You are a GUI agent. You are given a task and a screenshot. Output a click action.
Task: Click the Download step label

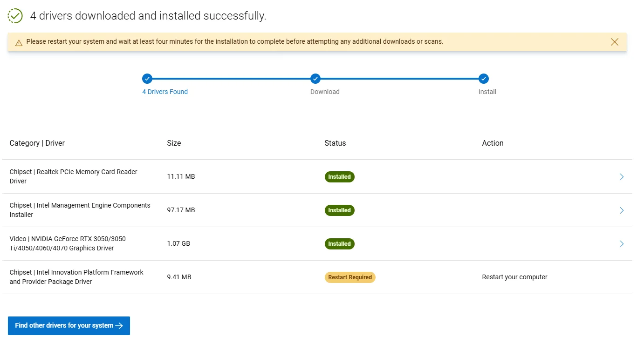tap(325, 92)
